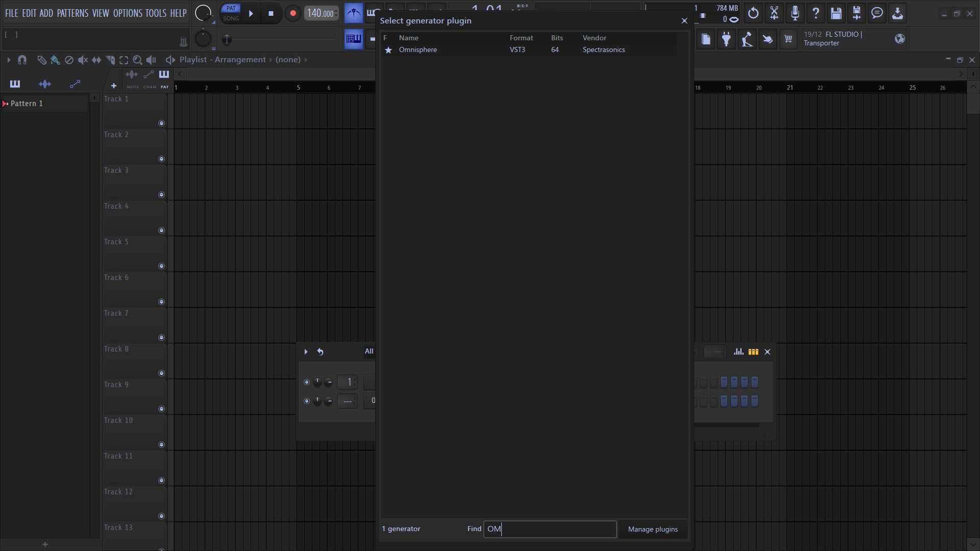Click the Manage plugins button

pos(653,529)
